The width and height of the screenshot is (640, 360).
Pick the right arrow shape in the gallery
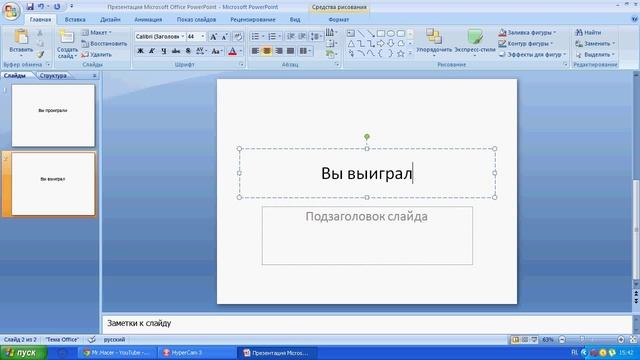(x=381, y=43)
